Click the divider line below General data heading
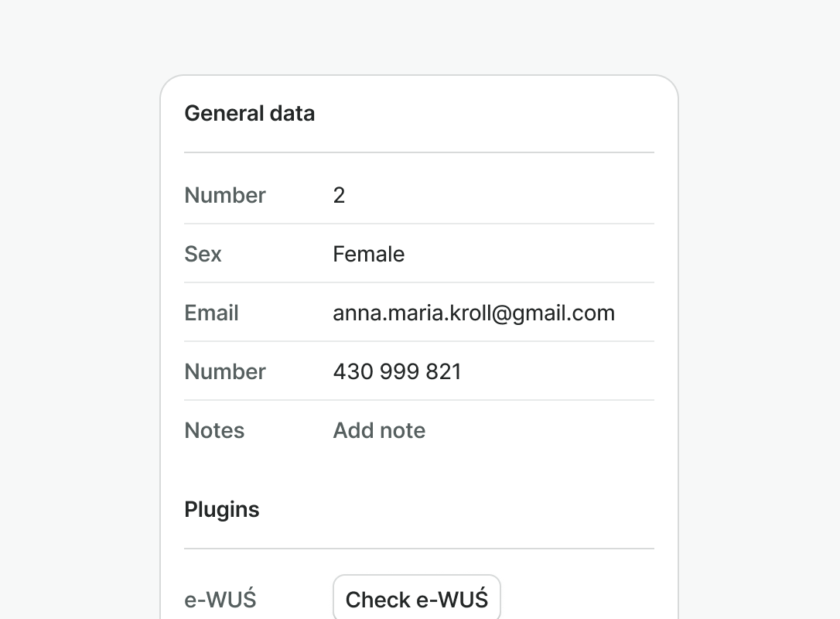 tap(418, 152)
